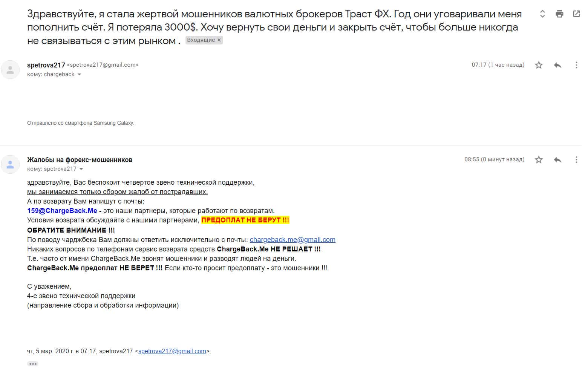Click the Входящие label chip

201,40
